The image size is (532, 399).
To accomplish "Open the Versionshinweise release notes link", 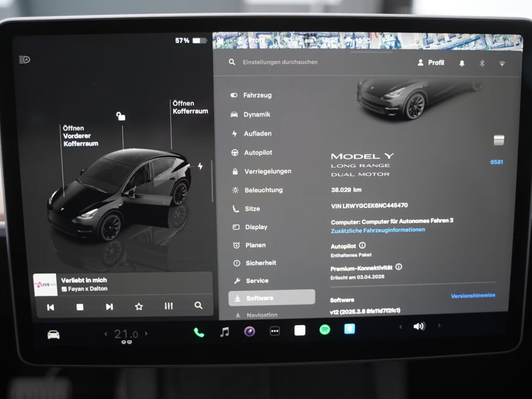I will (x=474, y=295).
